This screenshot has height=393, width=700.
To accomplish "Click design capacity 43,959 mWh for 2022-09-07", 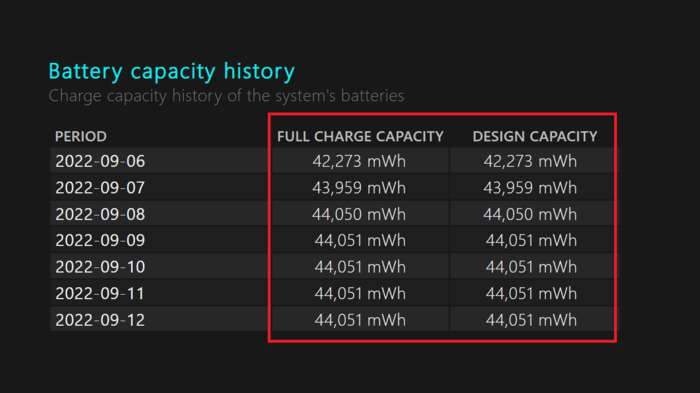I will (530, 188).
